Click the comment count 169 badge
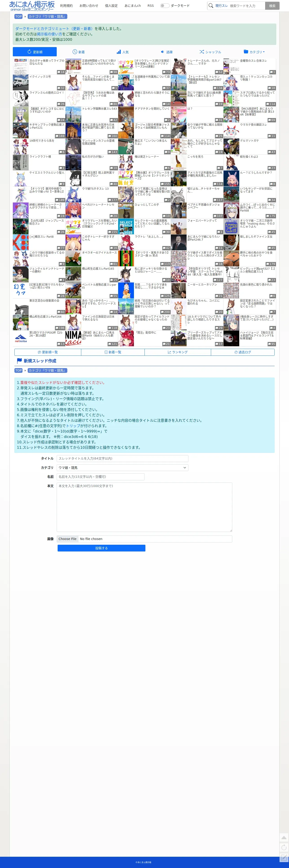The height and width of the screenshot is (868, 289). (x=60, y=136)
